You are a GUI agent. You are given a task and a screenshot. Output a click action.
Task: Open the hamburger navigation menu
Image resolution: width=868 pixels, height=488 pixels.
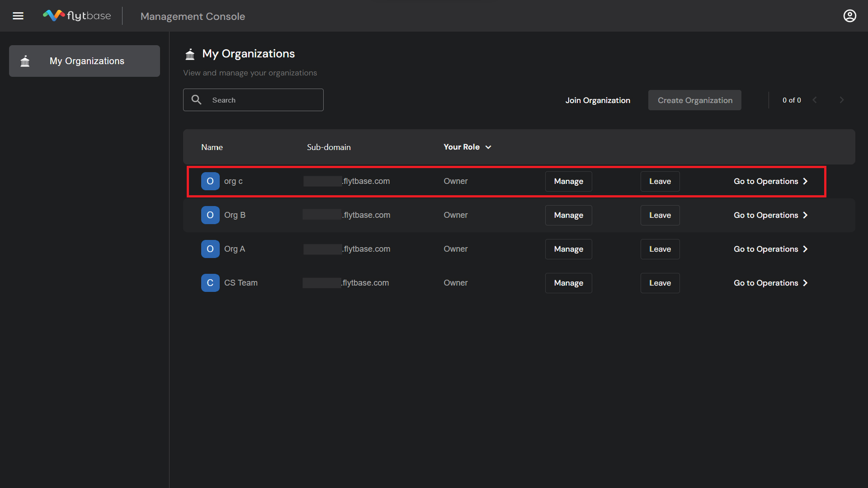[x=18, y=16]
